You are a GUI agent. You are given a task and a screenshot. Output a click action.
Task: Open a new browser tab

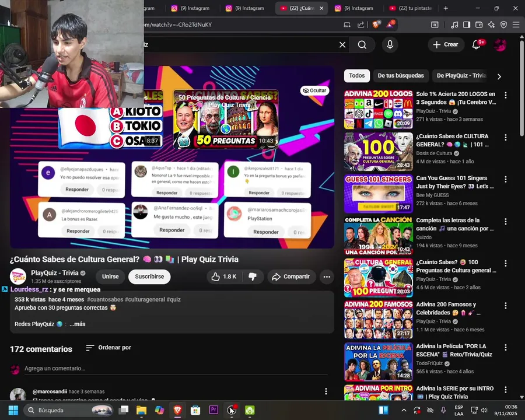click(x=446, y=8)
